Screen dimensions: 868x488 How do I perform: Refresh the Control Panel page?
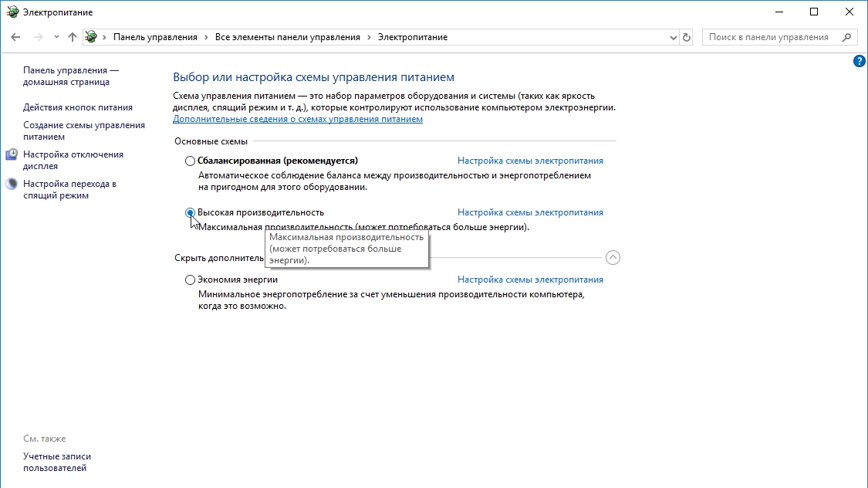(687, 38)
